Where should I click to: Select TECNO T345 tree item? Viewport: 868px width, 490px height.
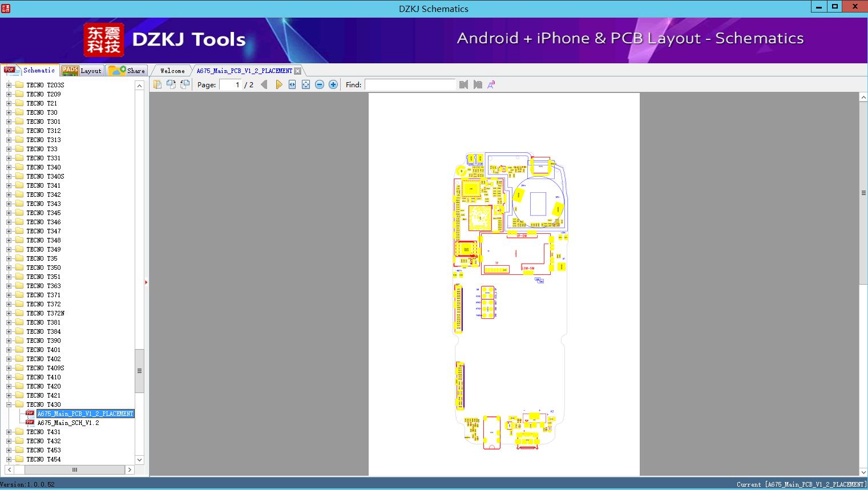click(43, 213)
